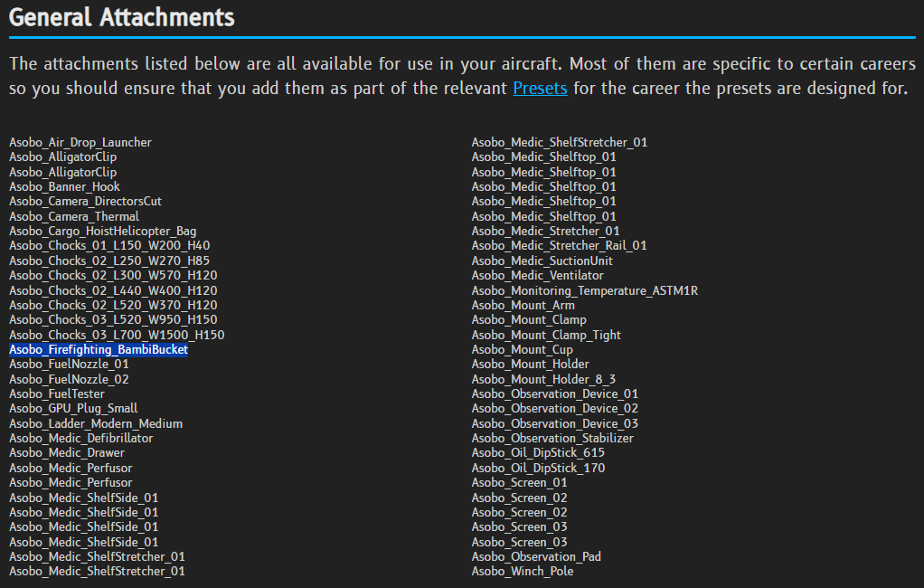924x588 pixels.
Task: Select the highlighted Asobo_Firefighting_BambiBucket entry
Action: (x=99, y=350)
